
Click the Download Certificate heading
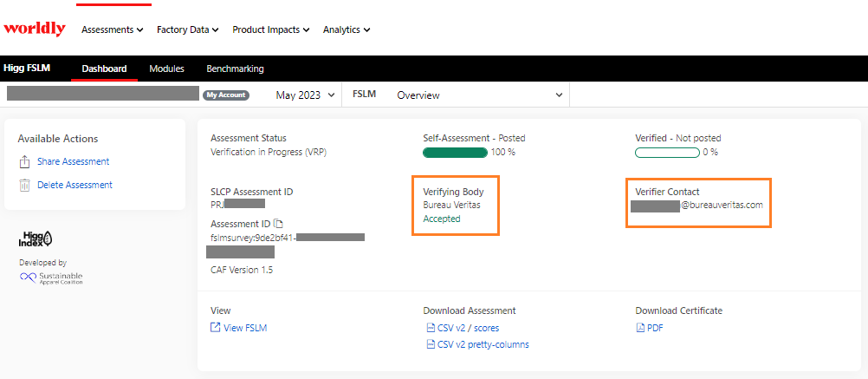[x=678, y=310]
